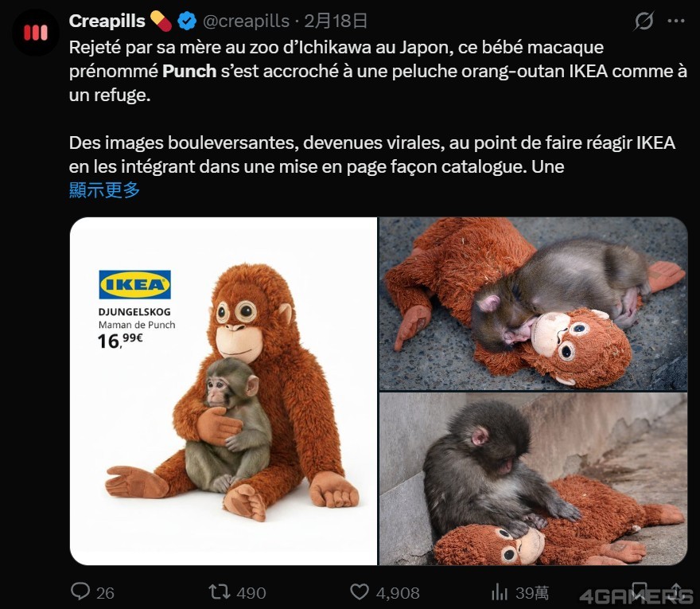Click the blue verified badge
This screenshot has height=609, width=700.
(187, 21)
